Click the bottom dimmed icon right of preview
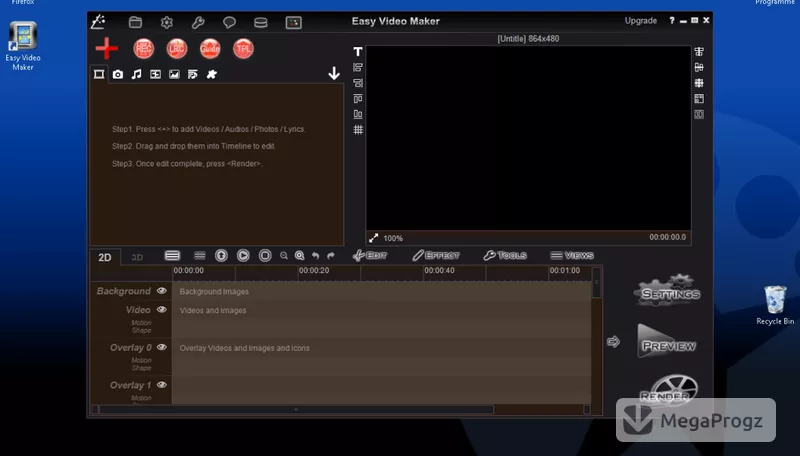 699,114
